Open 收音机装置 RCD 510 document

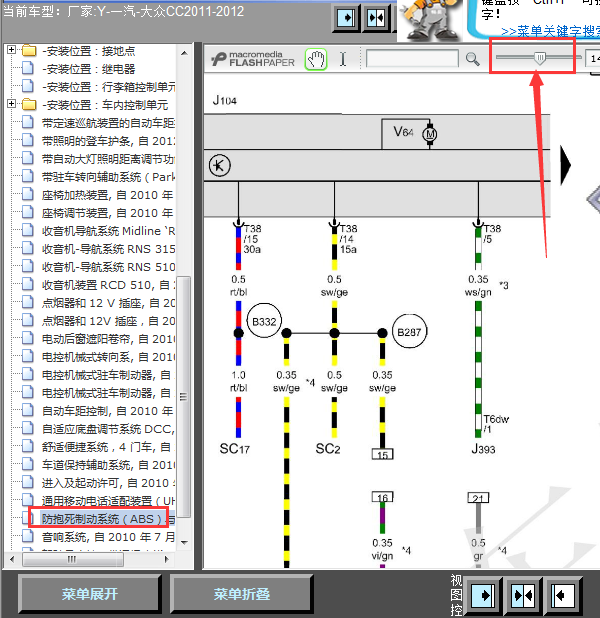pos(108,285)
